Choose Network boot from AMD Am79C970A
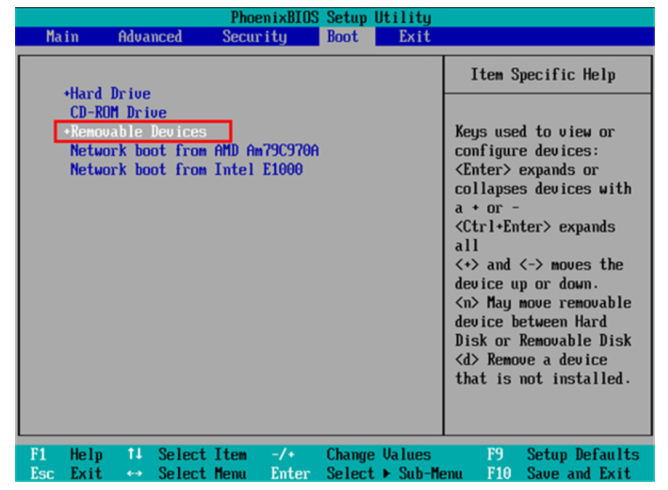Screen dimensions: 668x490 [x=194, y=151]
